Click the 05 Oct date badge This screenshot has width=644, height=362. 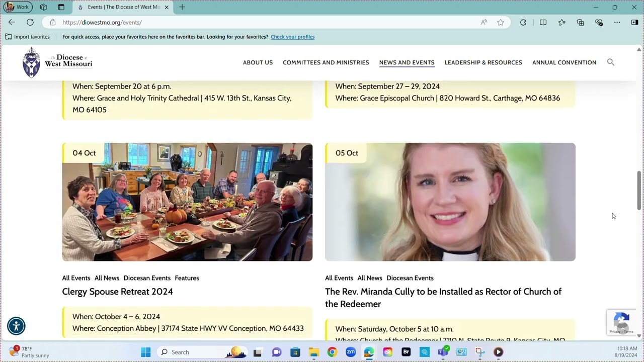(x=347, y=153)
